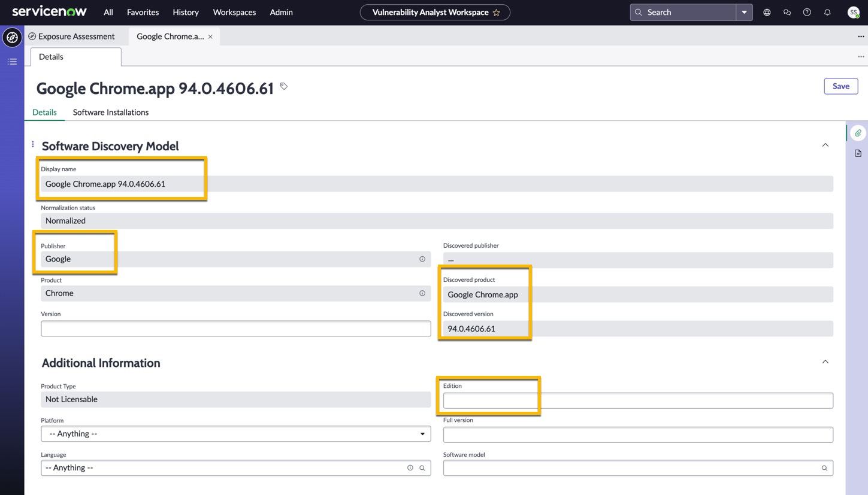Open the list icon in left sidebar
Screen dimensions: 868x495
(12, 62)
